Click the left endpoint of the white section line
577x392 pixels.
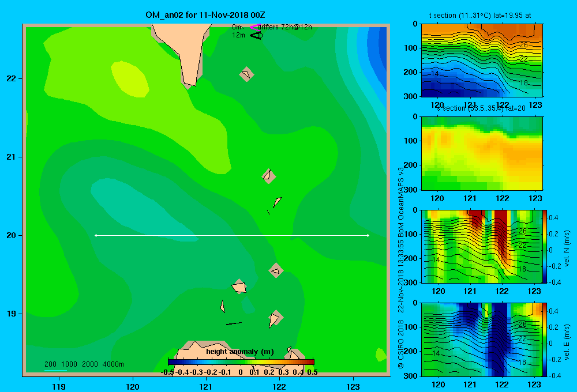click(96, 235)
